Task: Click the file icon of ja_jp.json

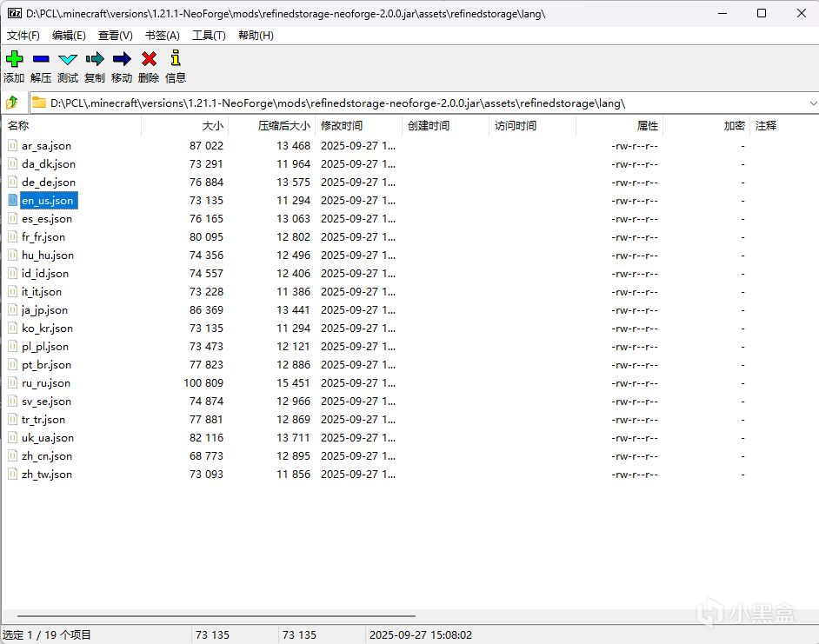Action: coord(12,309)
